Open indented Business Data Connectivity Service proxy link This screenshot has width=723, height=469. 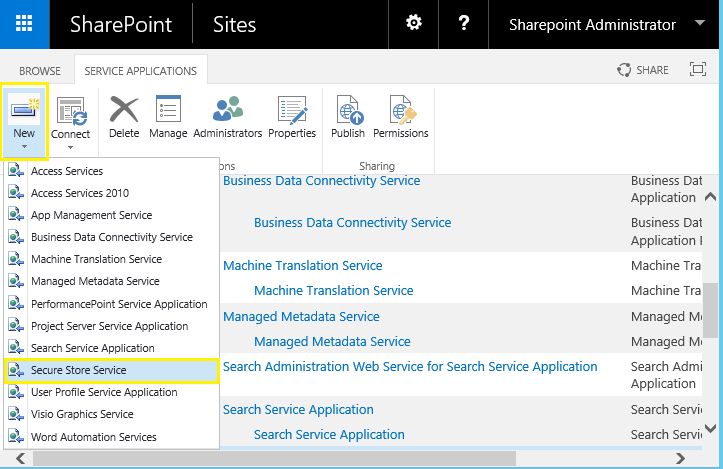(x=353, y=223)
